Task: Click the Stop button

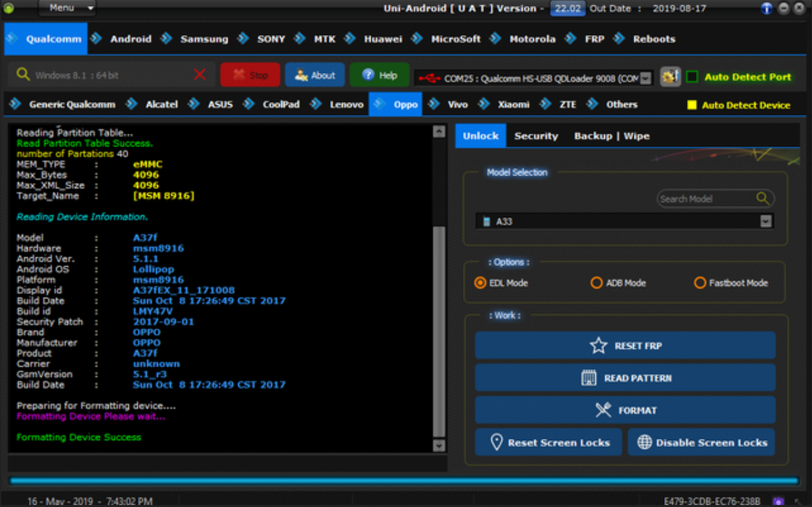Action: tap(250, 75)
